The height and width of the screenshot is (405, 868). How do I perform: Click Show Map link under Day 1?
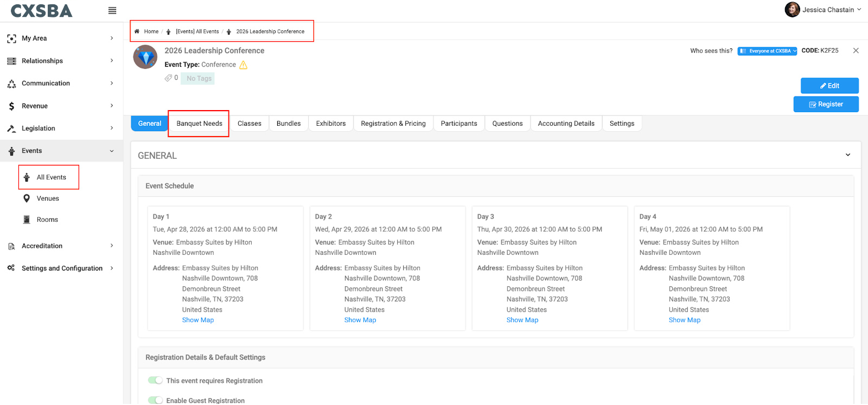click(x=197, y=320)
